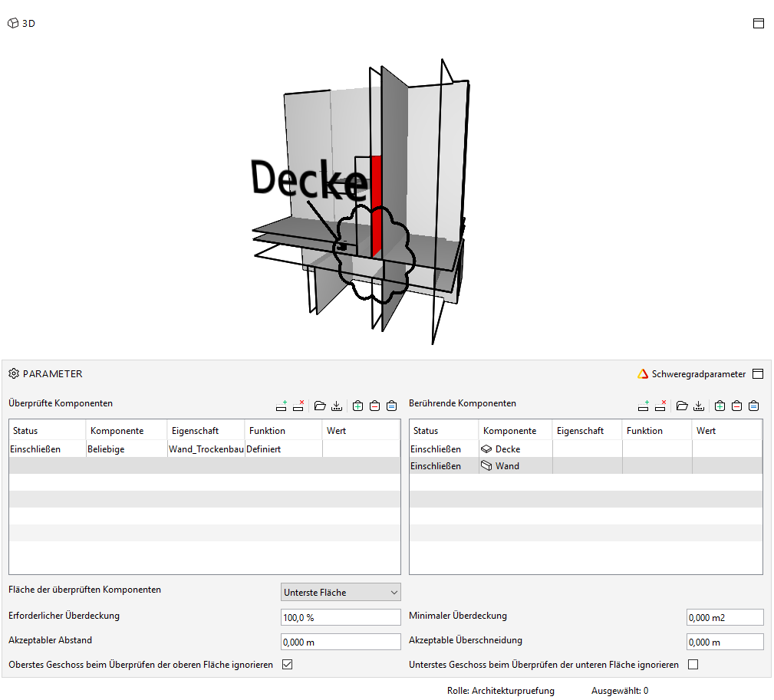
Task: Click Status header in Berührende Komponenten
Action: pyautogui.click(x=444, y=430)
